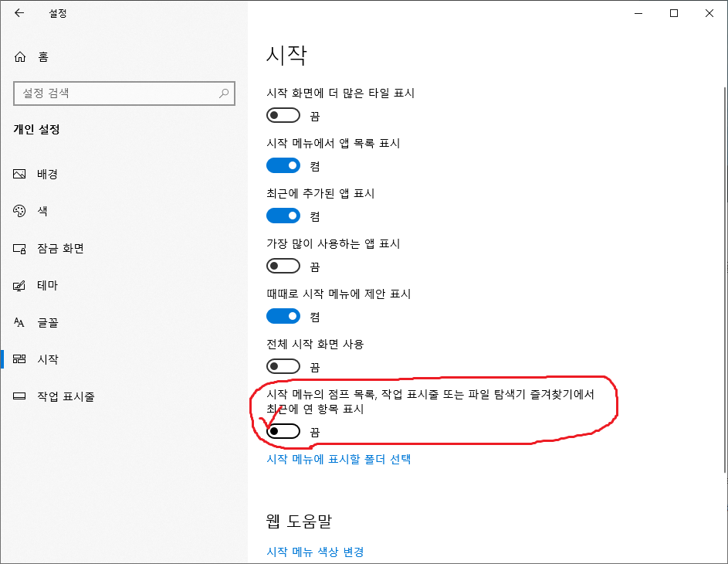Open Background (배경) settings icon
Screen dimensions: 728x564
(20, 174)
